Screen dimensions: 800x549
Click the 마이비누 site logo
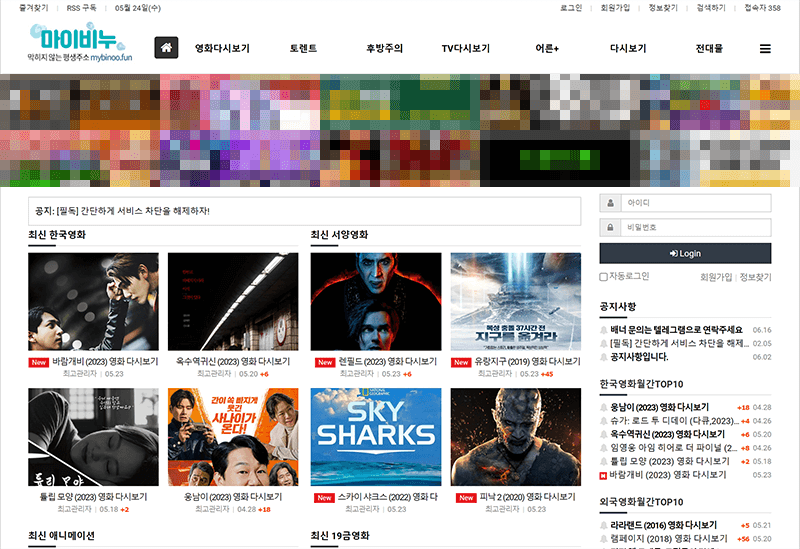[80, 42]
